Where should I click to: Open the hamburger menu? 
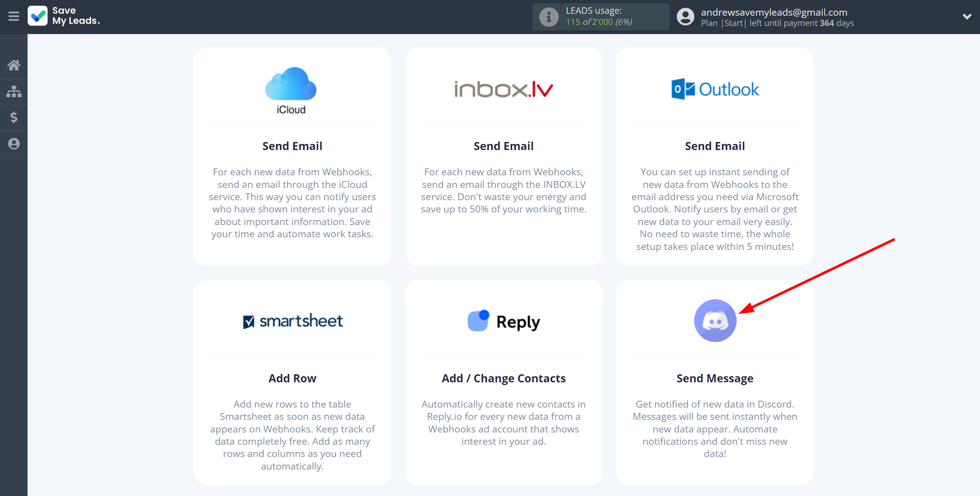(14, 16)
